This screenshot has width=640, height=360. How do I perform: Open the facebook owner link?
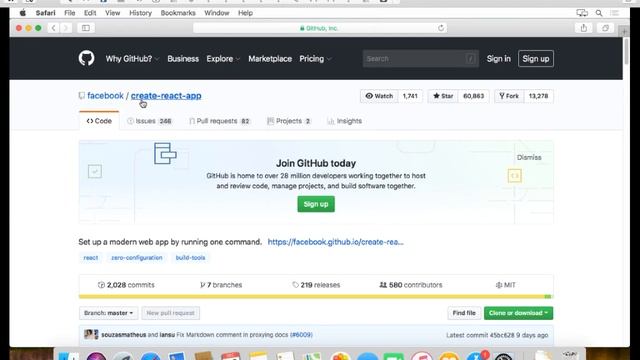pyautogui.click(x=105, y=96)
